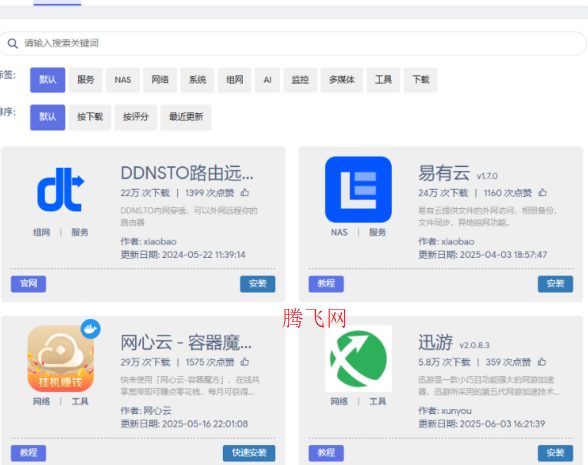
Task: Open the 迅游 title
Action: (x=435, y=342)
